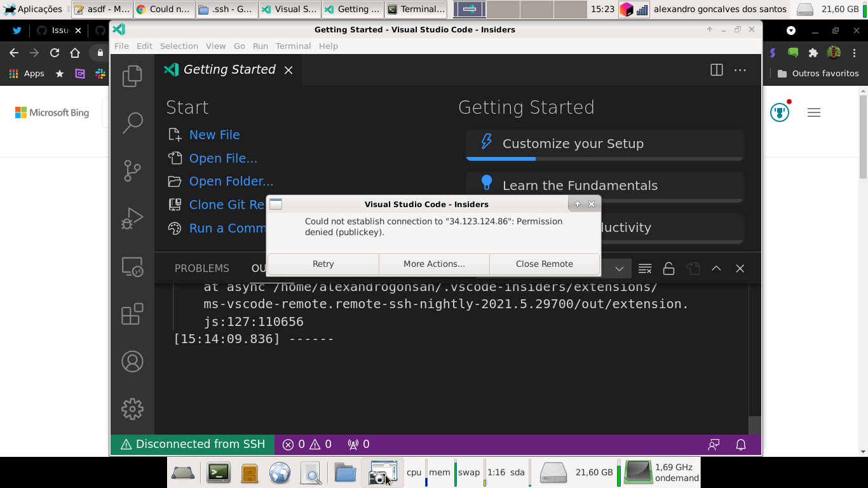Toggle Output scroll lock
Viewport: 868px width, 488px height.
click(668, 268)
